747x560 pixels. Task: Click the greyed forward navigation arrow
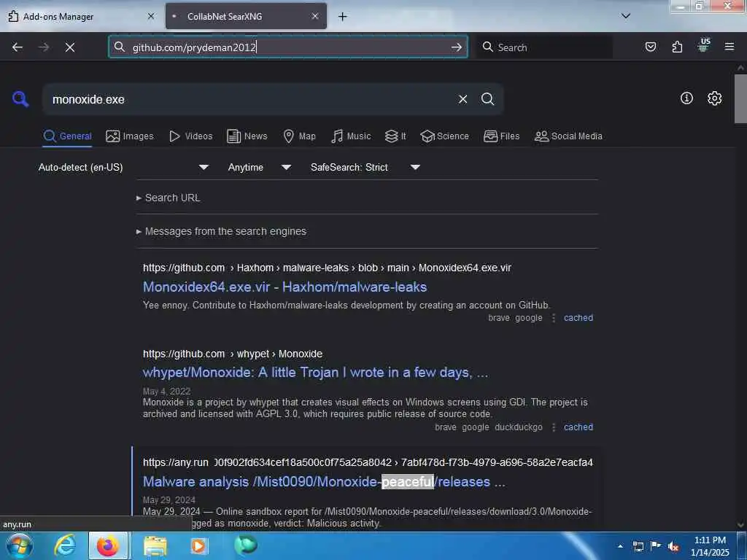coord(44,47)
